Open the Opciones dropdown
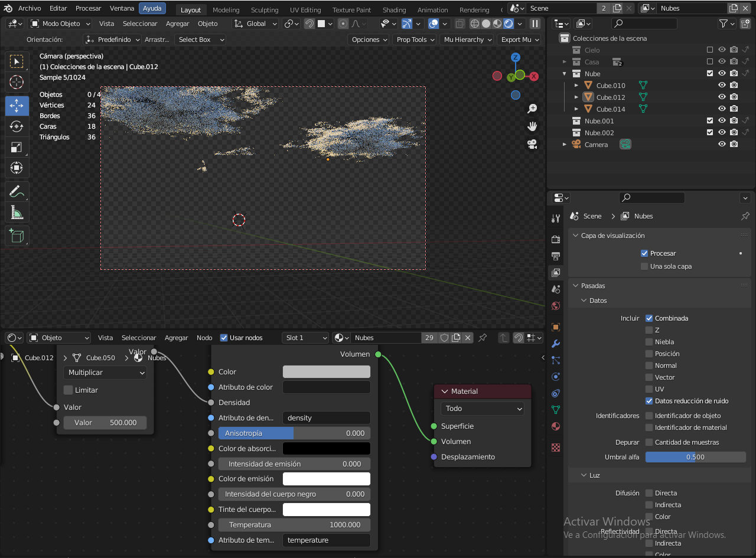The width and height of the screenshot is (756, 558). 369,40
